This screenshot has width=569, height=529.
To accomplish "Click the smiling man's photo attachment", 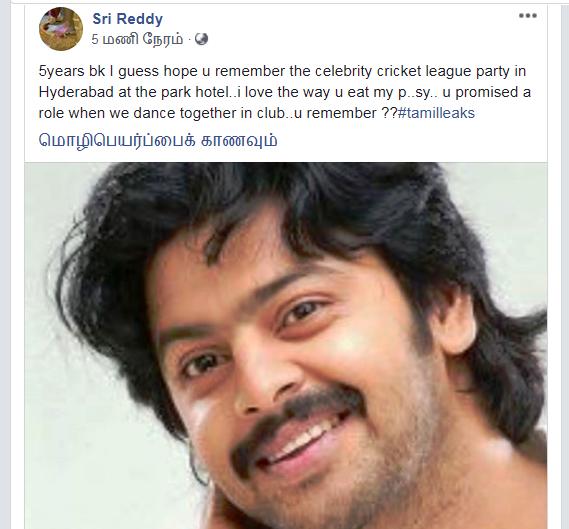I will (286, 345).
